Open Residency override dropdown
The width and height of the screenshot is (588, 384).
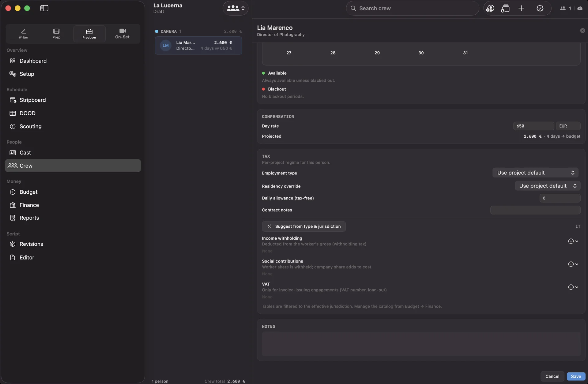point(548,186)
